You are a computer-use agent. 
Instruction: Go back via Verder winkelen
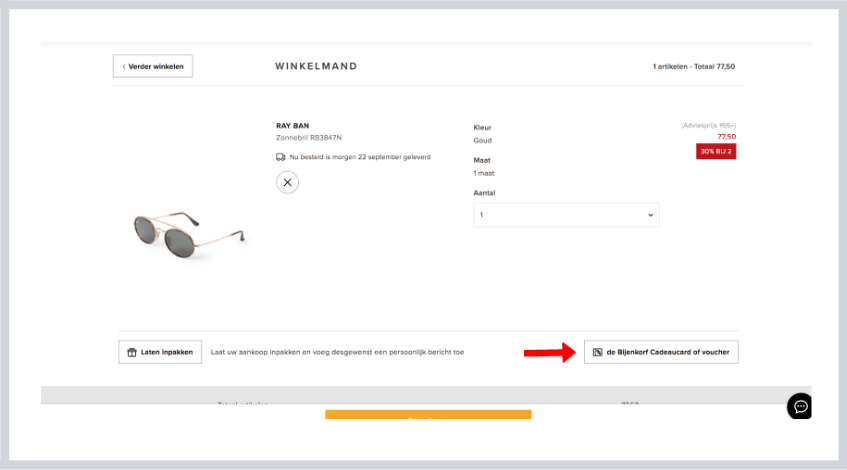tap(153, 66)
